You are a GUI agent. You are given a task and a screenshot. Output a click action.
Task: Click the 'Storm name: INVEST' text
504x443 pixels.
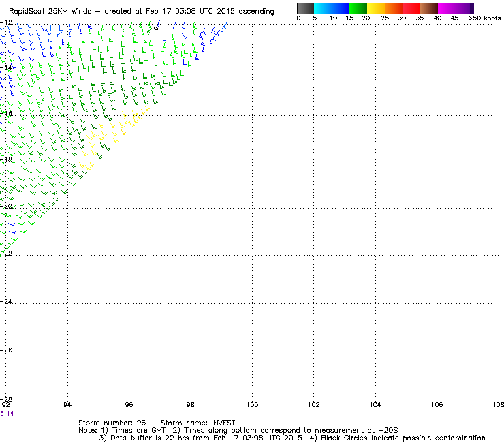click(198, 423)
